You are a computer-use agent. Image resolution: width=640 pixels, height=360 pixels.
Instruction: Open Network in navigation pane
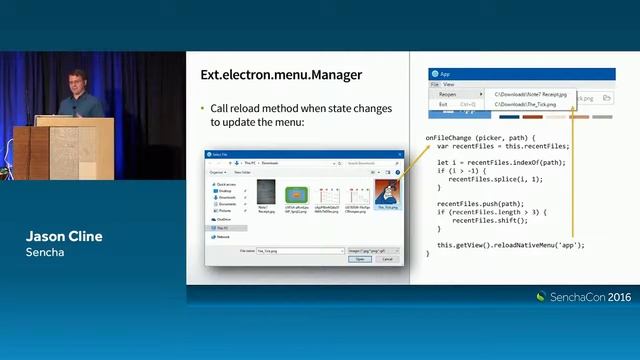coord(220,237)
